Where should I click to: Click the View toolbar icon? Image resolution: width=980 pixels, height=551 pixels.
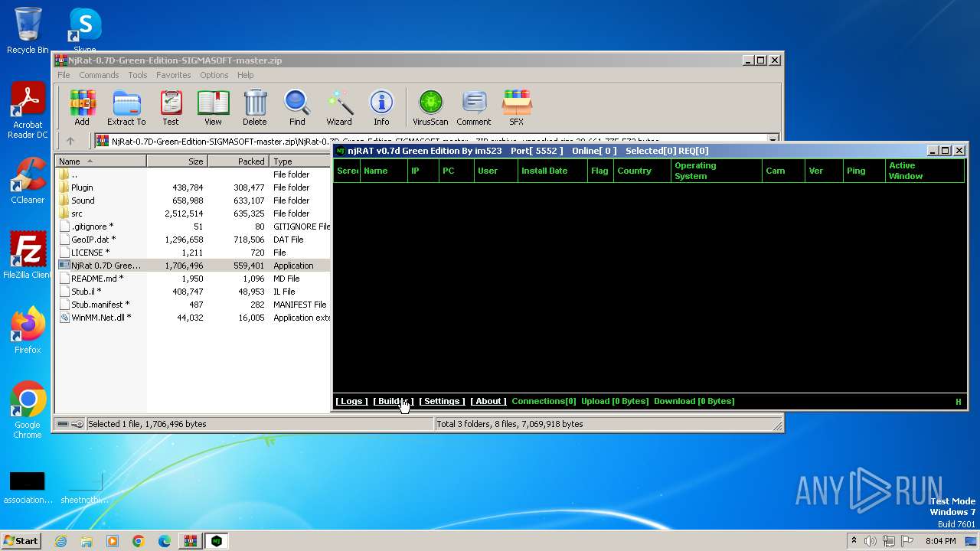click(x=213, y=108)
